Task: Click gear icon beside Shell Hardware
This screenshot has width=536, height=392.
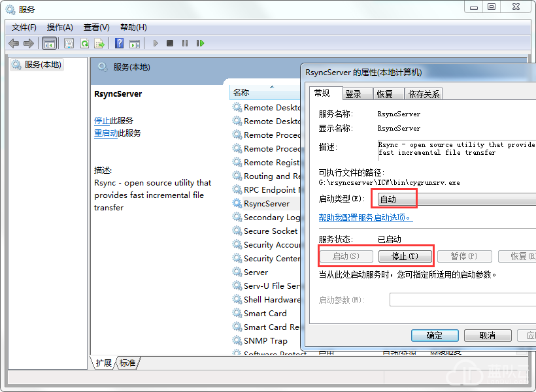Action: coord(237,299)
